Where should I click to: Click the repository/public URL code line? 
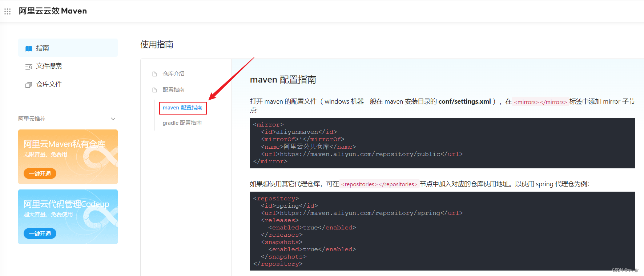pos(362,154)
